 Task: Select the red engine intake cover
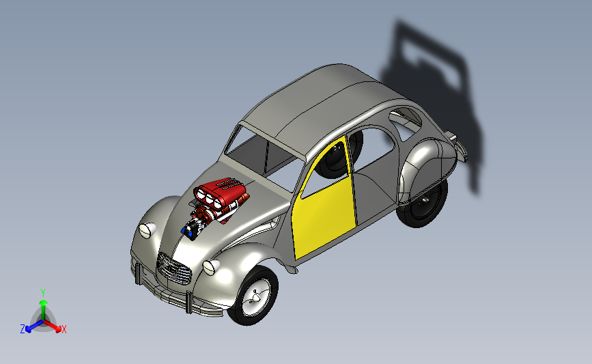220,192
